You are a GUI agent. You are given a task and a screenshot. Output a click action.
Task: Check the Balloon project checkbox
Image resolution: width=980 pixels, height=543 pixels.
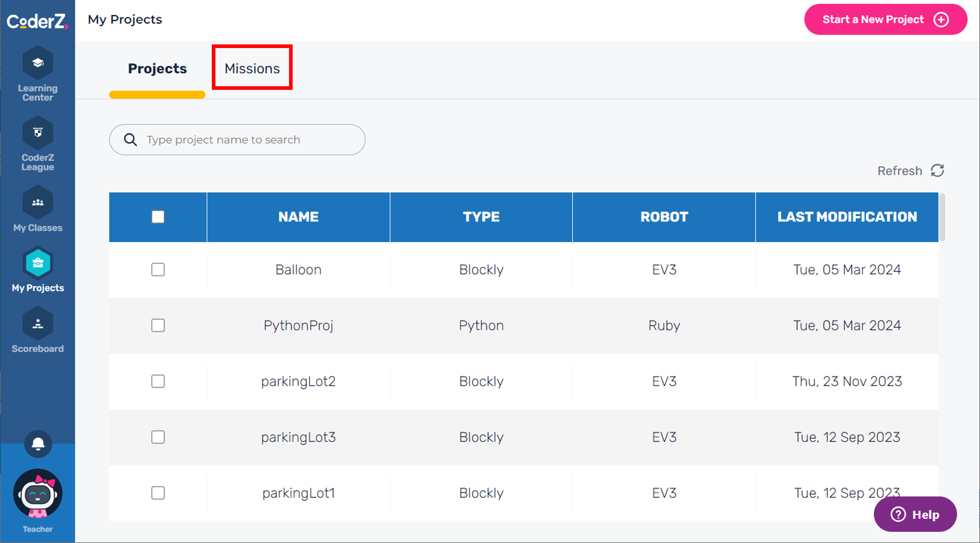coord(158,270)
